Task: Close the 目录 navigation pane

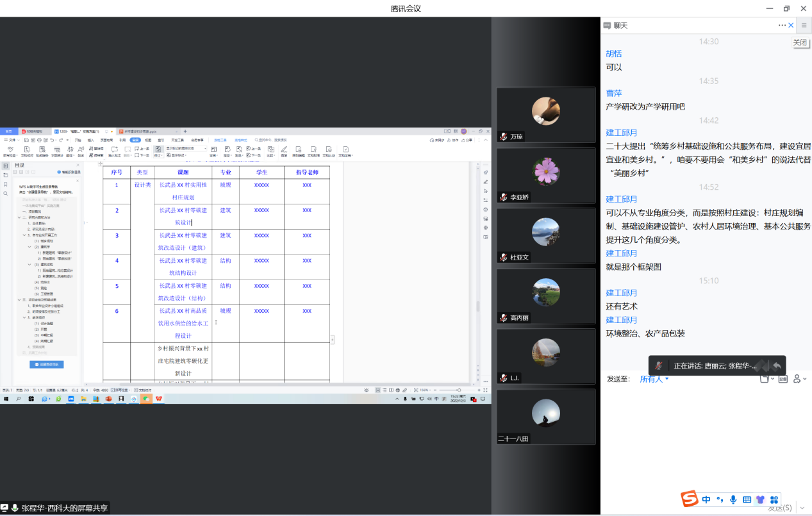Action: [78, 165]
